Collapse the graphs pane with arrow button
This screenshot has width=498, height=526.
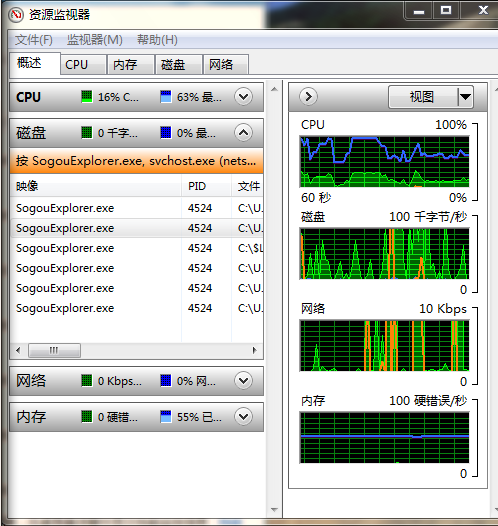[x=308, y=97]
